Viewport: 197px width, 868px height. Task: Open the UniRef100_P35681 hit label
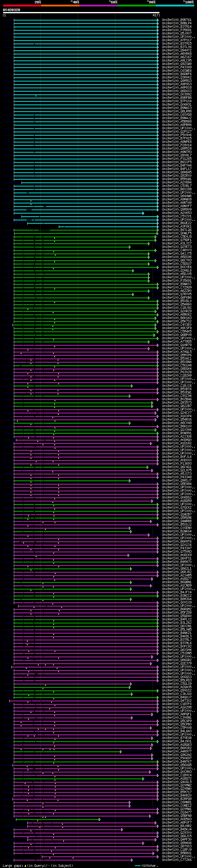point(177,30)
